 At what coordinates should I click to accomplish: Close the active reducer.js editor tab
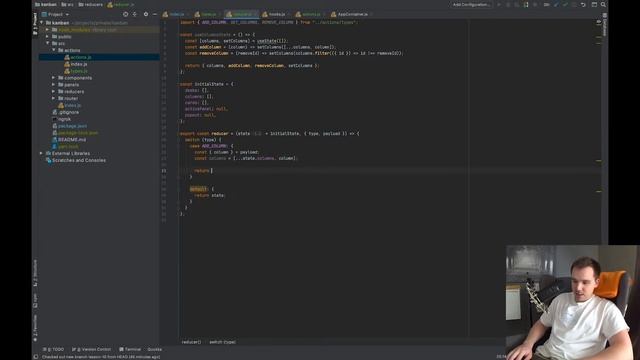point(255,14)
